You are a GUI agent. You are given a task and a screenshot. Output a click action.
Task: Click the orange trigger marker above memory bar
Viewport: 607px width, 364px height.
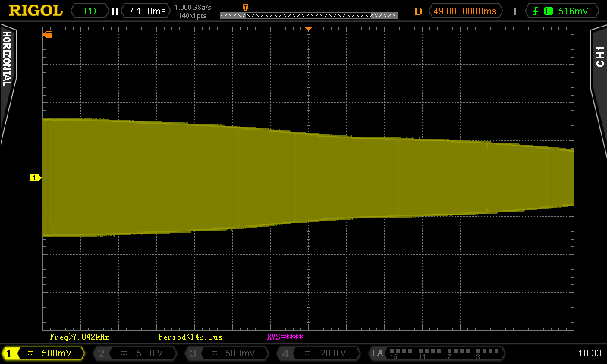[x=245, y=8]
